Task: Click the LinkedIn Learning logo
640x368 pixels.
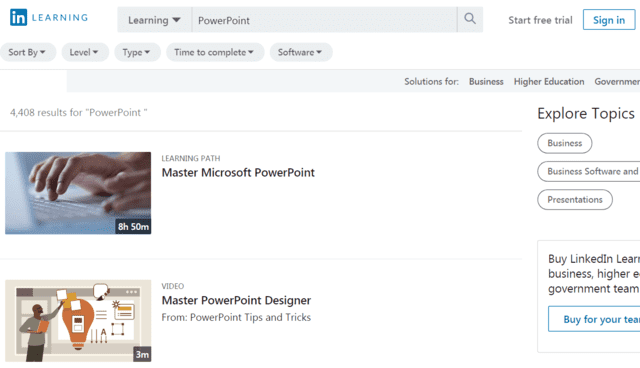Action: (49, 18)
